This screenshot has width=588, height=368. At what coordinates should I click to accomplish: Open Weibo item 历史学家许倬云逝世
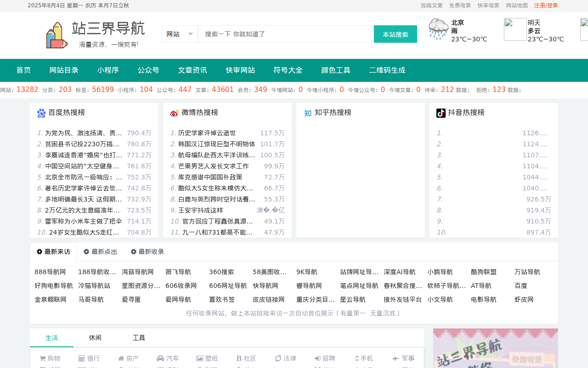point(207,133)
